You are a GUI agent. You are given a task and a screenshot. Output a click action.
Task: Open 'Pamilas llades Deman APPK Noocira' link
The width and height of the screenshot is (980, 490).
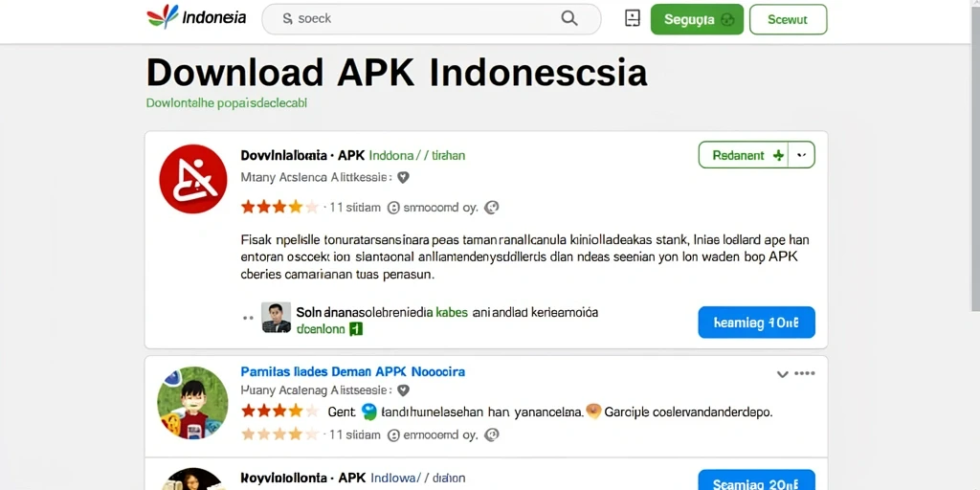(352, 371)
